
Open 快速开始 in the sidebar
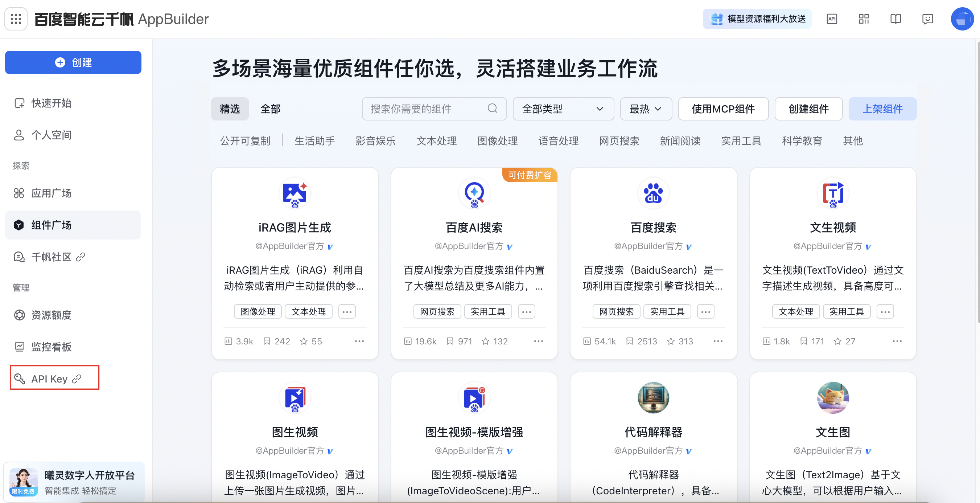point(73,103)
